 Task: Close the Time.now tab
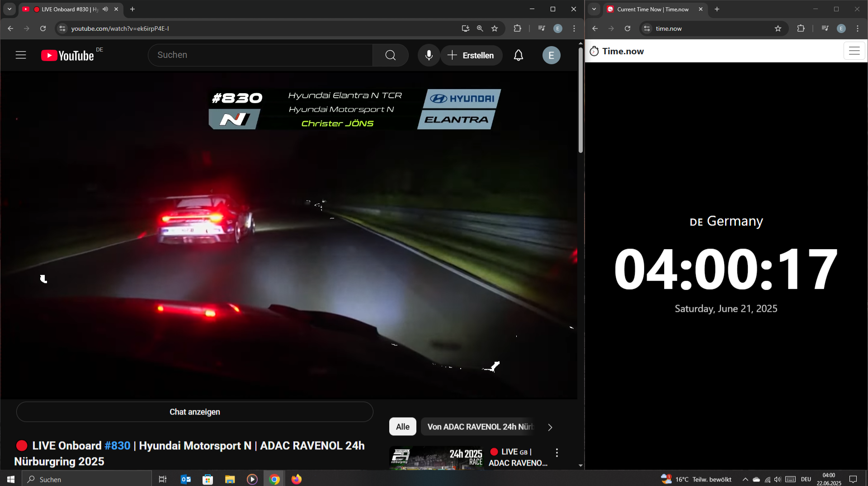click(x=701, y=9)
